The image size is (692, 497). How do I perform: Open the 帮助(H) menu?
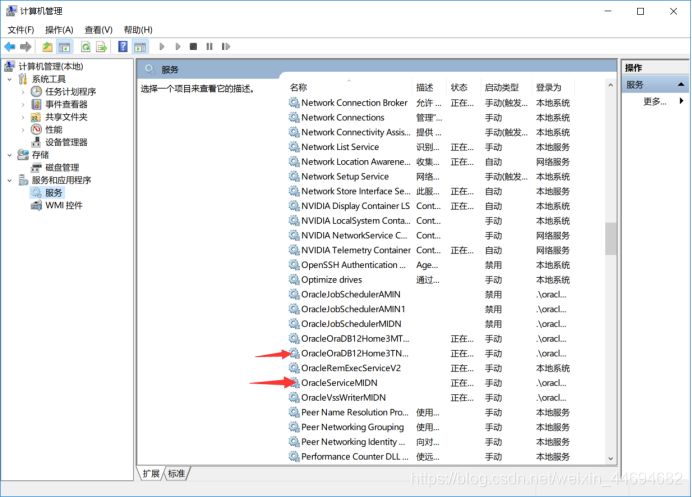tap(138, 30)
